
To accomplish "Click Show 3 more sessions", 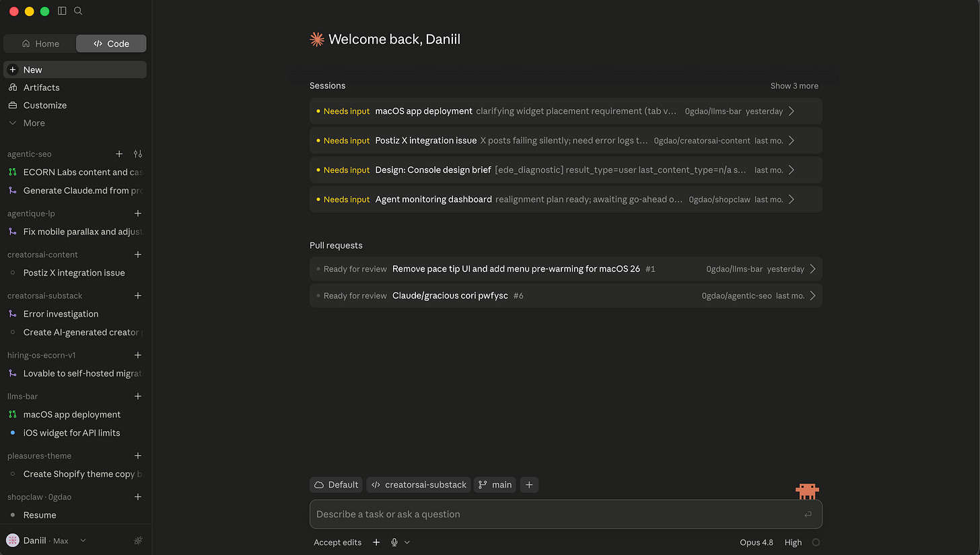I will point(794,86).
